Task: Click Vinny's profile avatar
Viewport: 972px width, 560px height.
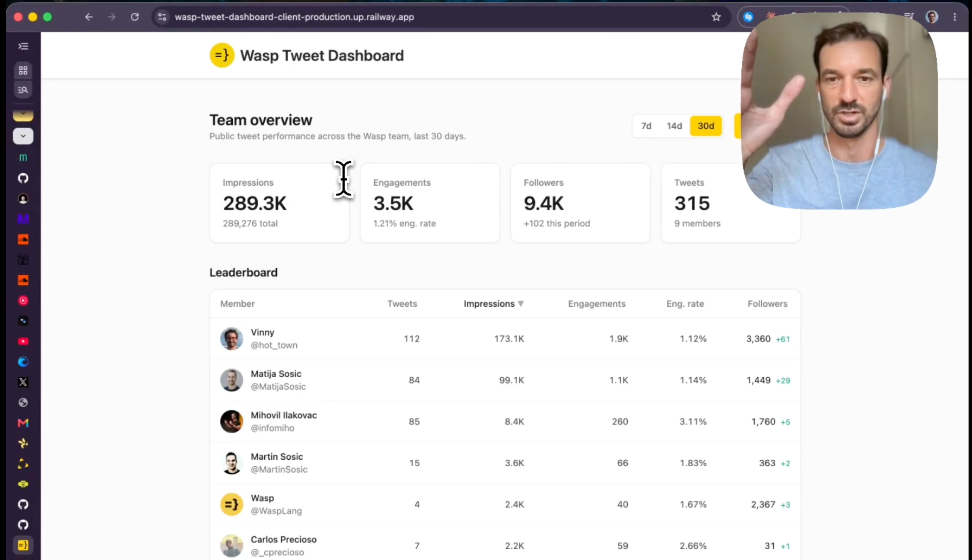Action: (231, 339)
